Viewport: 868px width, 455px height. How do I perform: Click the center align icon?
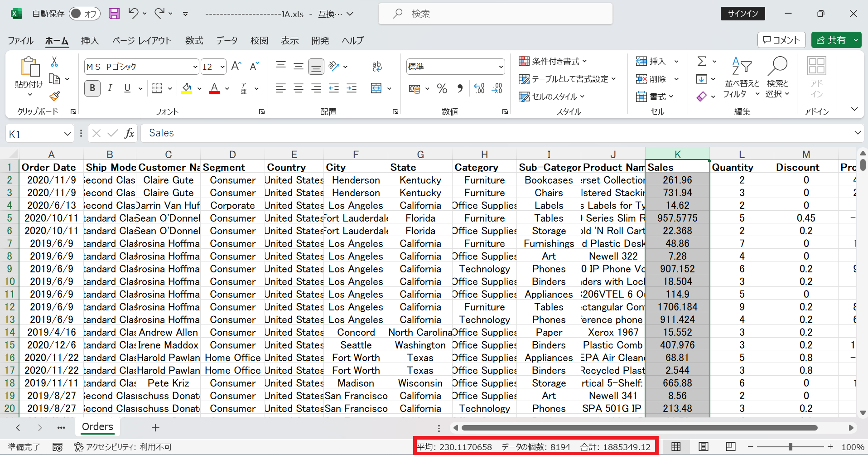(x=298, y=88)
